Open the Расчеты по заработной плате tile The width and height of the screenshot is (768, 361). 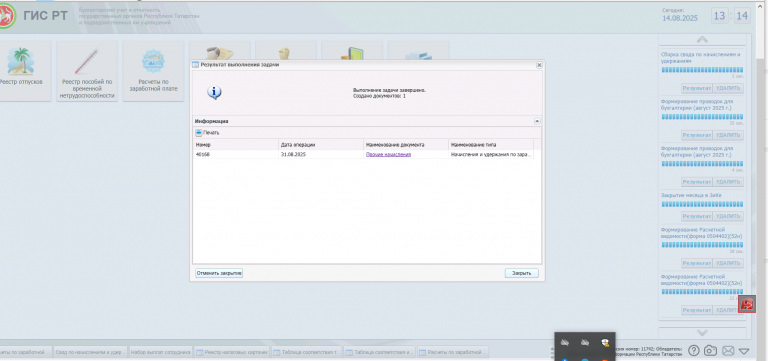[x=153, y=71]
